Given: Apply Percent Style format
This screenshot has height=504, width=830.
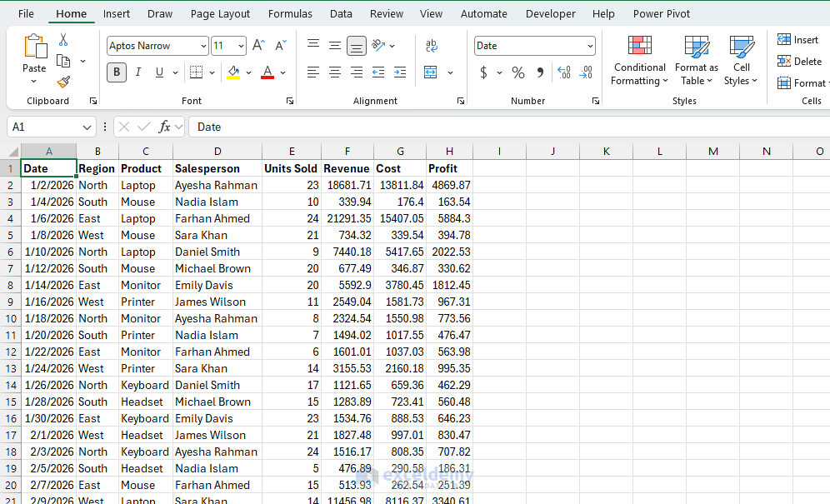Looking at the screenshot, I should tap(518, 72).
